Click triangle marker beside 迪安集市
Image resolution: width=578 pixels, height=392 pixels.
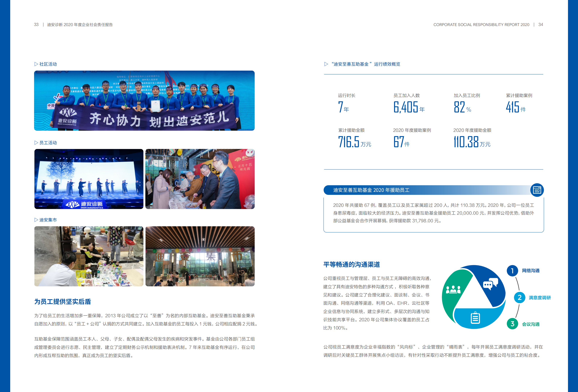coord(36,220)
